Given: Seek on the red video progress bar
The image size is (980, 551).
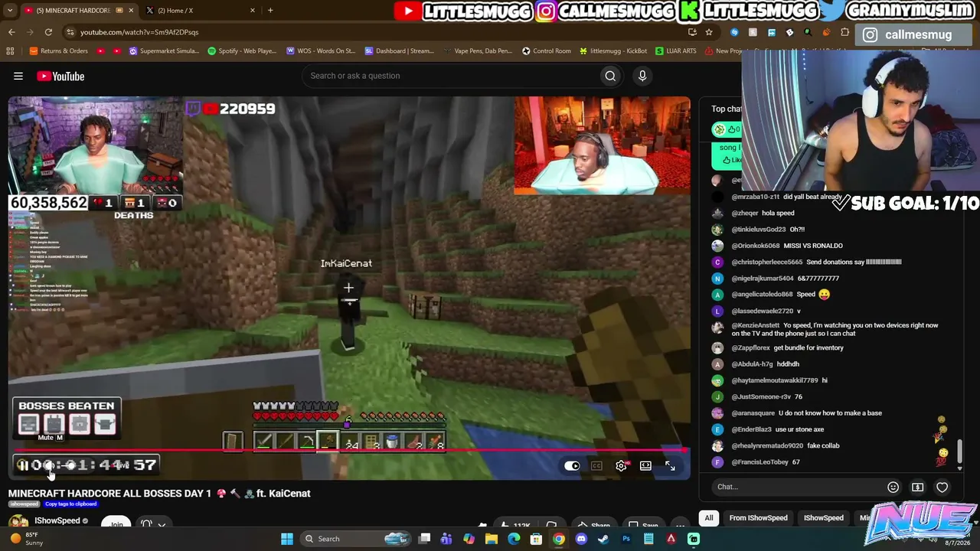Looking at the screenshot, I should pyautogui.click(x=348, y=451).
